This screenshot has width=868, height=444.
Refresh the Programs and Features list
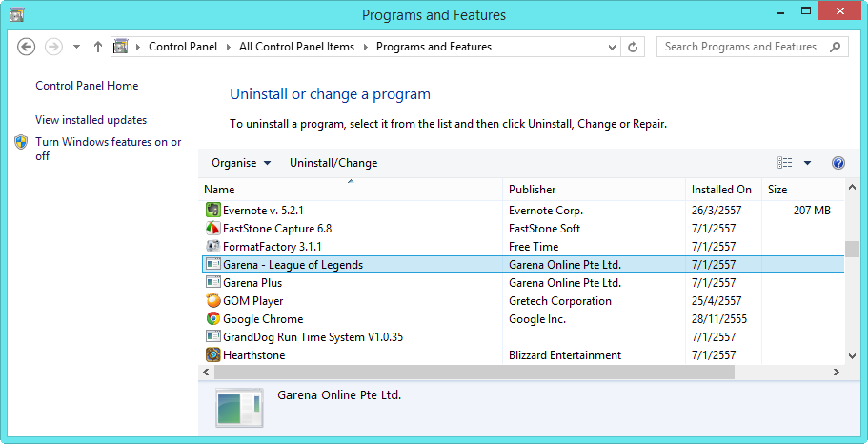(x=633, y=47)
